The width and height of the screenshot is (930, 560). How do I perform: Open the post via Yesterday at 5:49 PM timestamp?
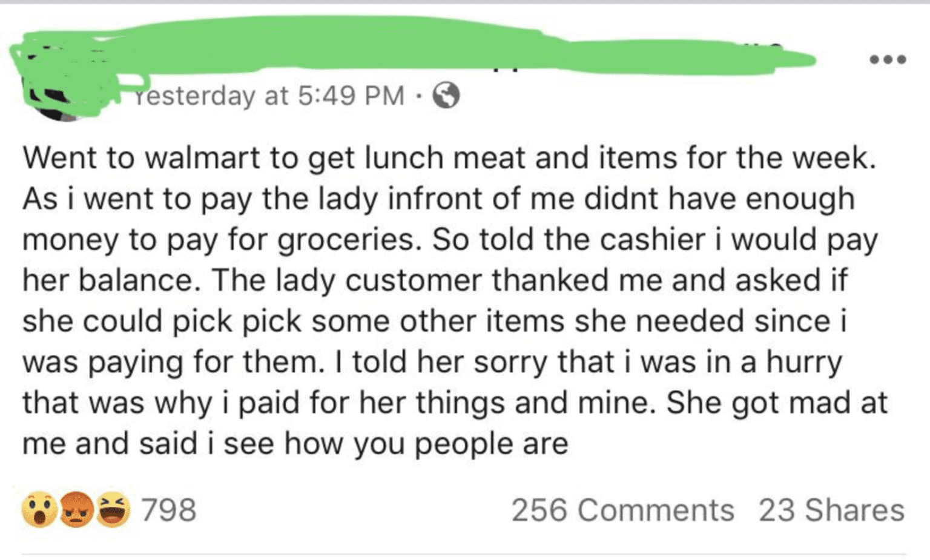[269, 96]
